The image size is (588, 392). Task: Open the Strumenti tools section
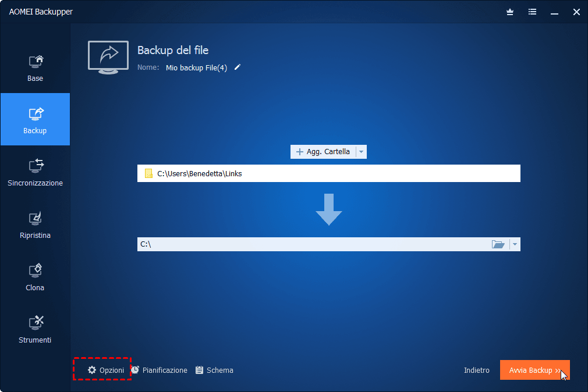click(36, 330)
